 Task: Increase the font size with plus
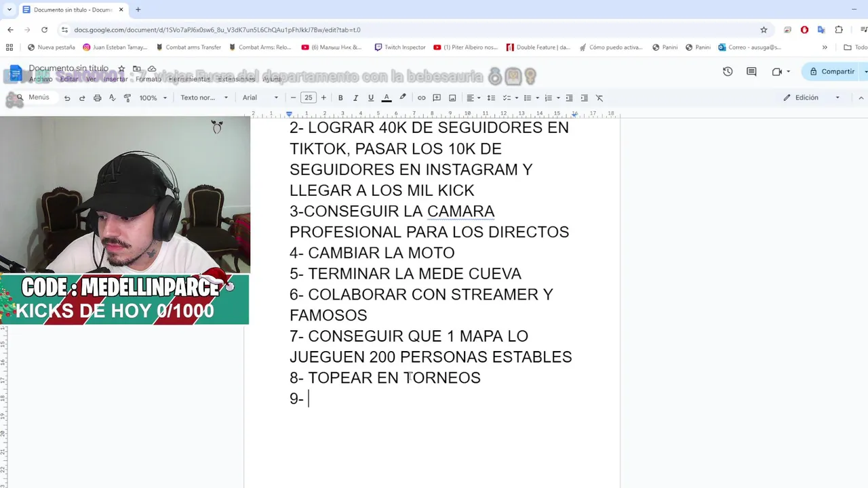(x=323, y=98)
